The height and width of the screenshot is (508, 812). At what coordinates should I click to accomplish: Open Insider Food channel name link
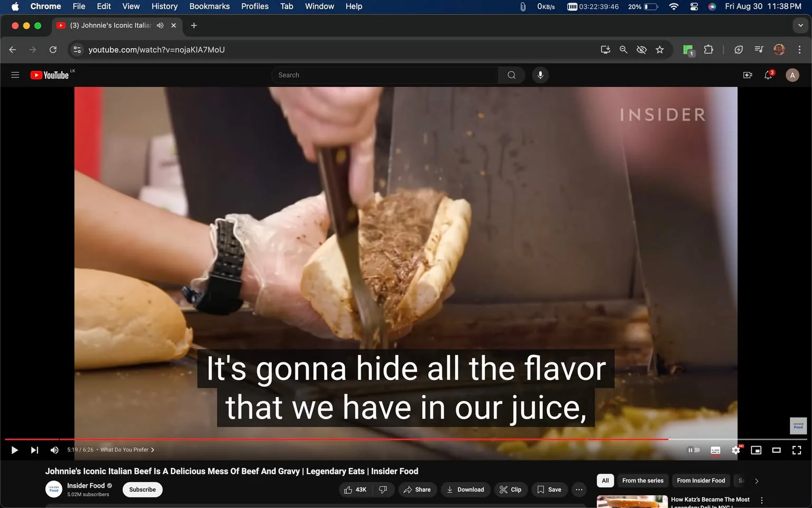tap(86, 485)
